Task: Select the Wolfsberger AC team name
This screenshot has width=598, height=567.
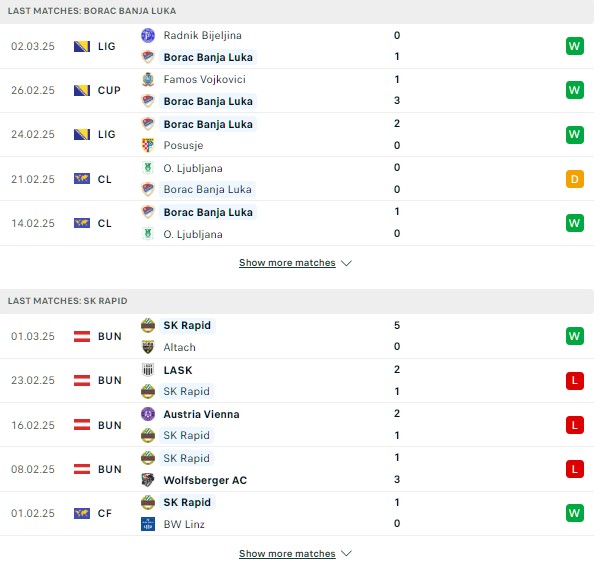Action: (205, 480)
